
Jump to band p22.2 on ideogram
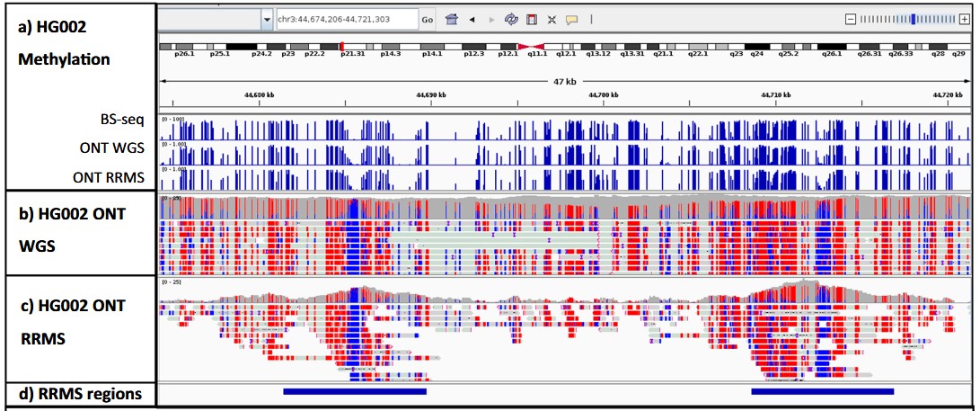coord(315,55)
